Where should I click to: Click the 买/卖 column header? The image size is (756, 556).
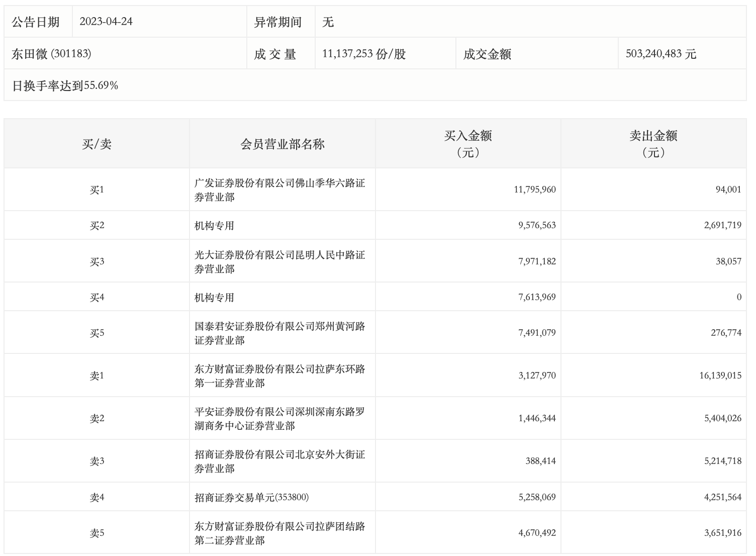97,144
